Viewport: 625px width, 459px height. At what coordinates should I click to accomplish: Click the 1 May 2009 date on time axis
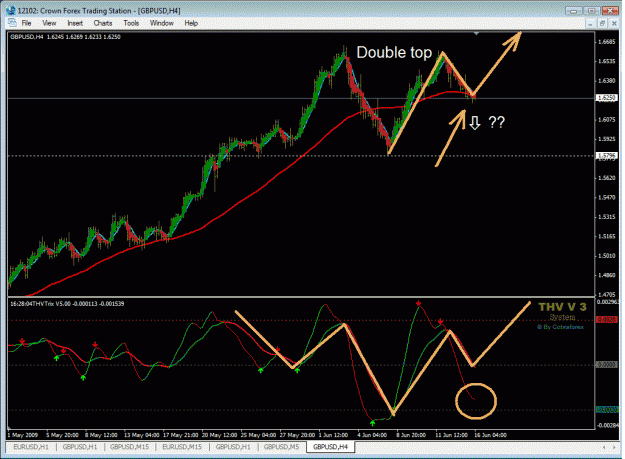tap(23, 435)
